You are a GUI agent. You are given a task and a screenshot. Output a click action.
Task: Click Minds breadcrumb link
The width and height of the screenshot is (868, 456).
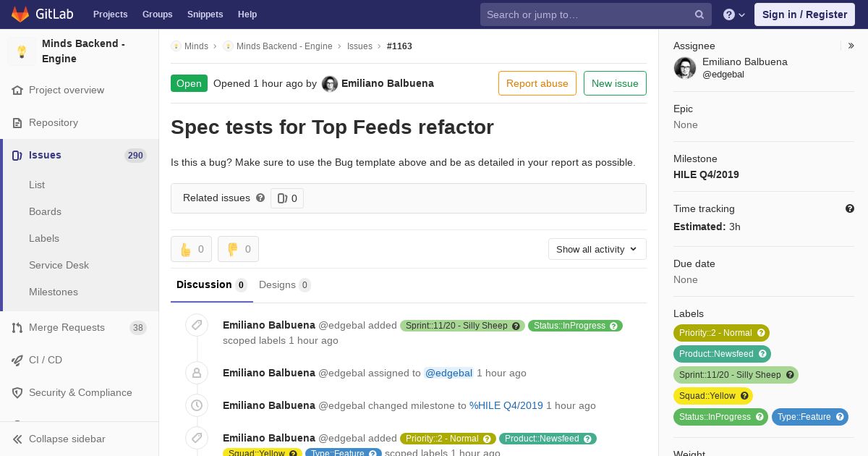coord(196,46)
